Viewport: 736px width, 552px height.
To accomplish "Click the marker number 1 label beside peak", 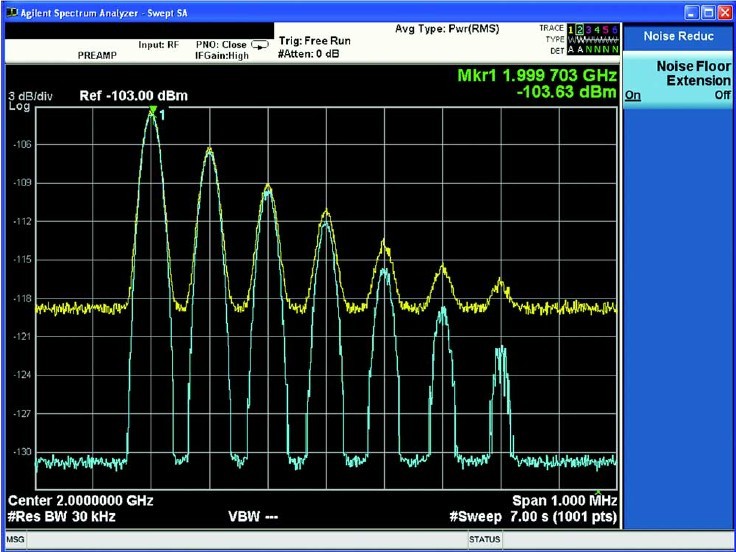I will click(162, 115).
